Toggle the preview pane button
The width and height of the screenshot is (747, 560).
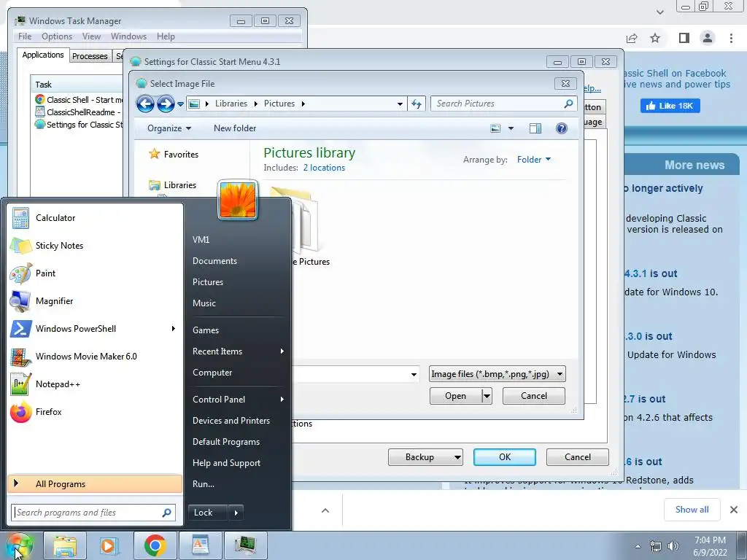535,128
